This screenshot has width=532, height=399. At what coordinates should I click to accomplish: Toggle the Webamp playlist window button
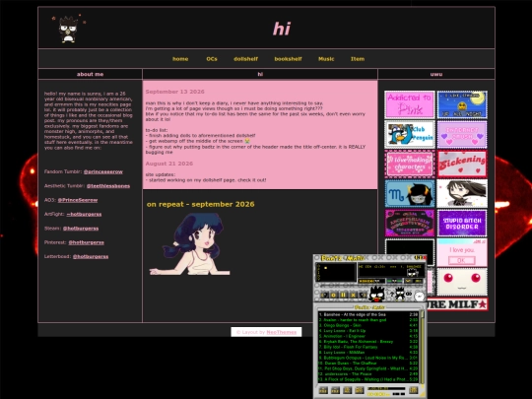(418, 281)
